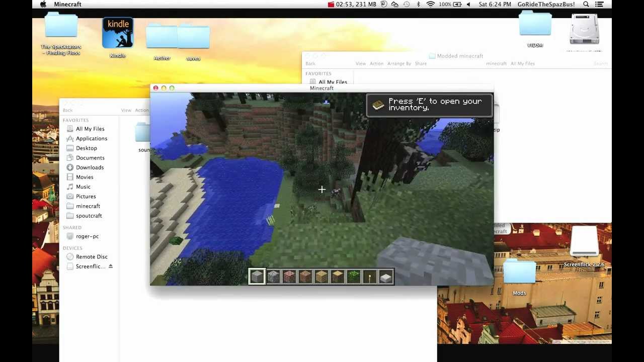
Task: Open Action menu in Modded minecraft window
Action: [x=376, y=63]
